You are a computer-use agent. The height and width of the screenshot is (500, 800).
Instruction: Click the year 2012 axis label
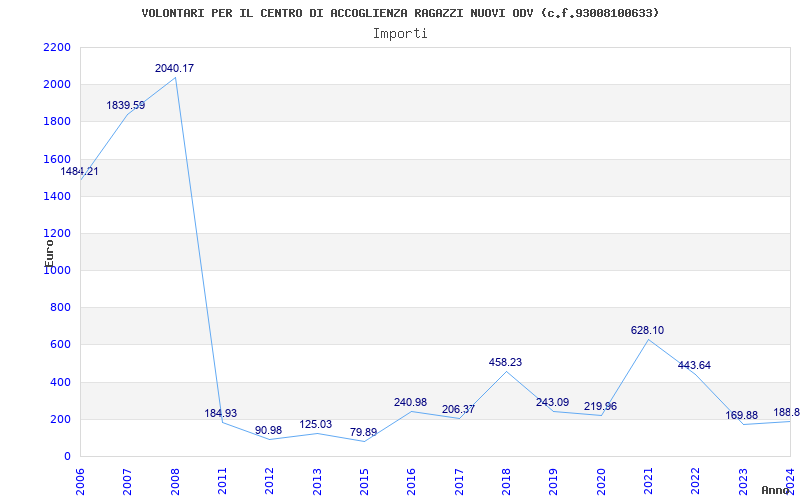(269, 482)
